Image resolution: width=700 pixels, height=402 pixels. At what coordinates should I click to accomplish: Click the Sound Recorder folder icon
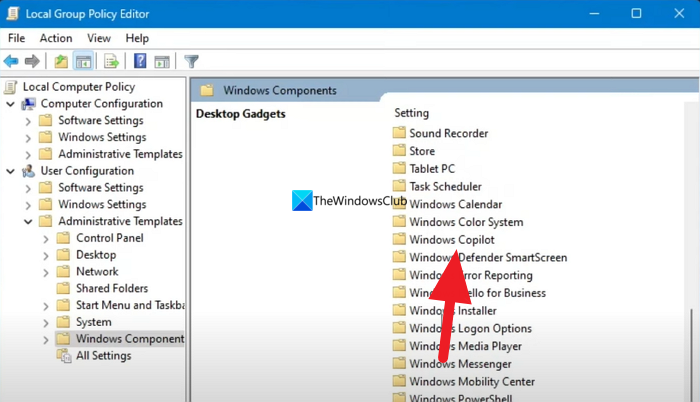(x=399, y=133)
